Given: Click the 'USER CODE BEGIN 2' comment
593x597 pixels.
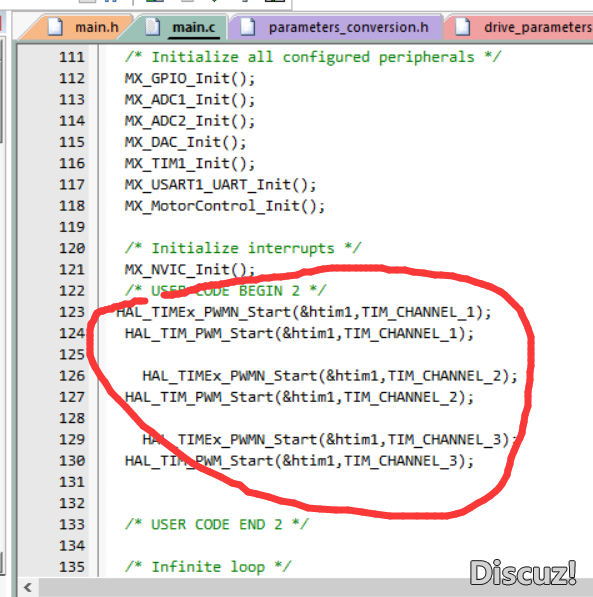Looking at the screenshot, I should tap(225, 291).
